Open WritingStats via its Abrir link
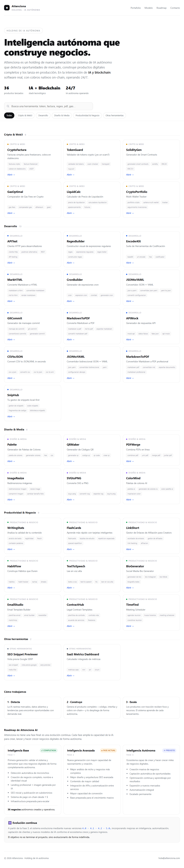Viewport: 184px width, 868px height. point(11,549)
